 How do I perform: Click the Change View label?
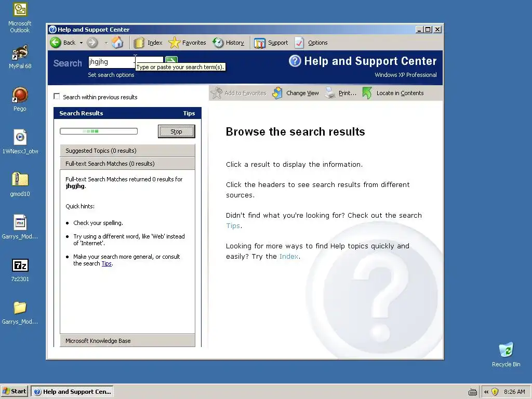302,93
